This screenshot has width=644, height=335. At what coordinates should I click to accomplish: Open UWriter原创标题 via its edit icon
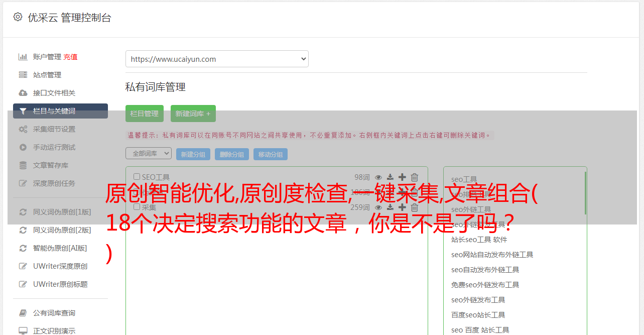(x=23, y=284)
